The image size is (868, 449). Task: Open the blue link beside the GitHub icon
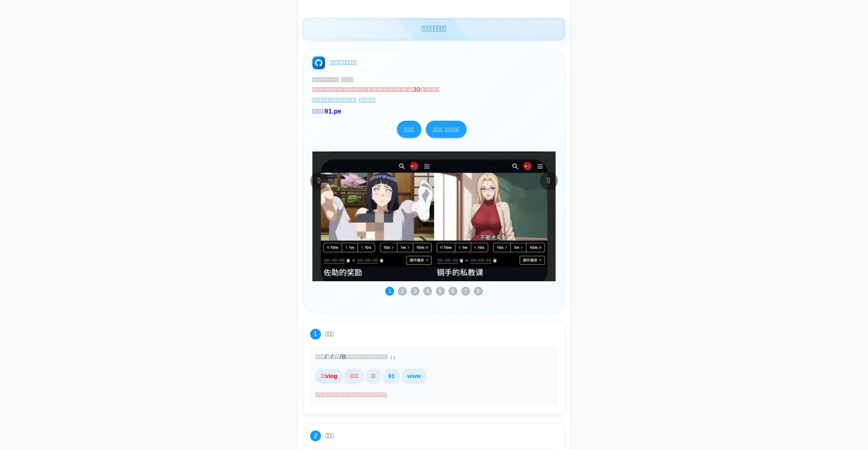[344, 63]
